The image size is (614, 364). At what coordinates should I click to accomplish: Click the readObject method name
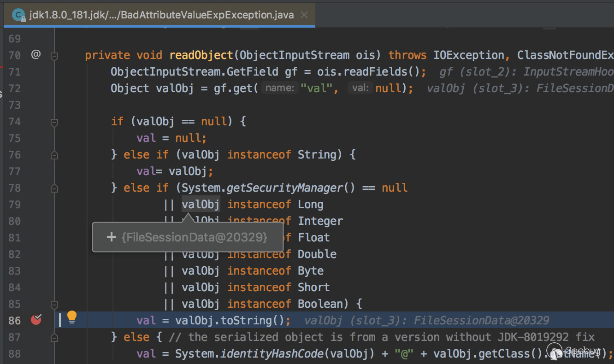(201, 55)
